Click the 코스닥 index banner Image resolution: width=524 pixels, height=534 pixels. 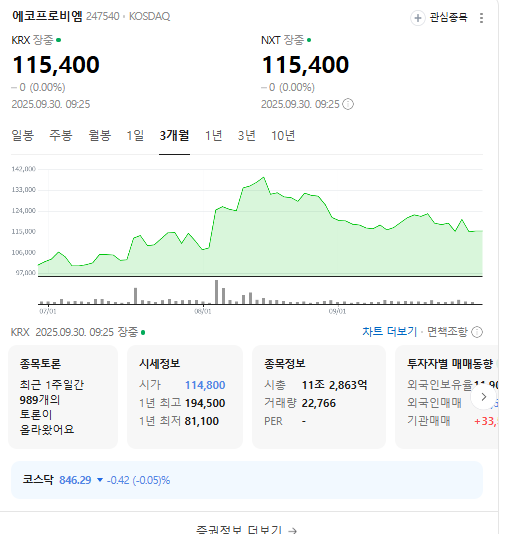[x=247, y=480]
